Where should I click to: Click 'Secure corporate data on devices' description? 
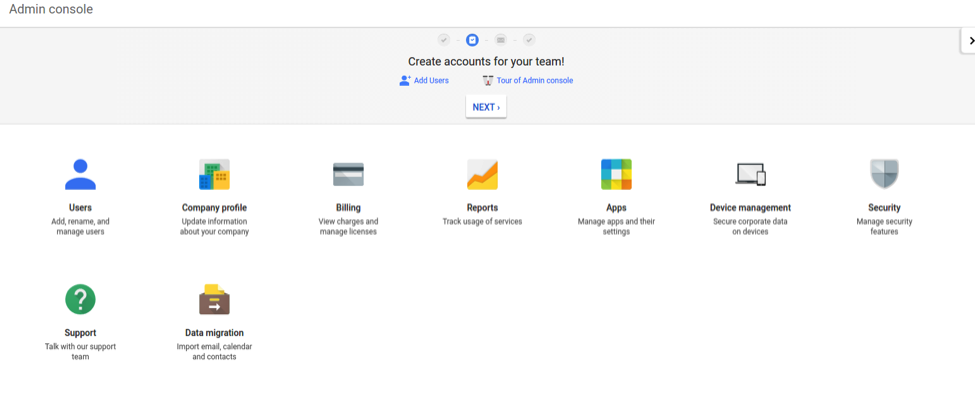pos(751,226)
